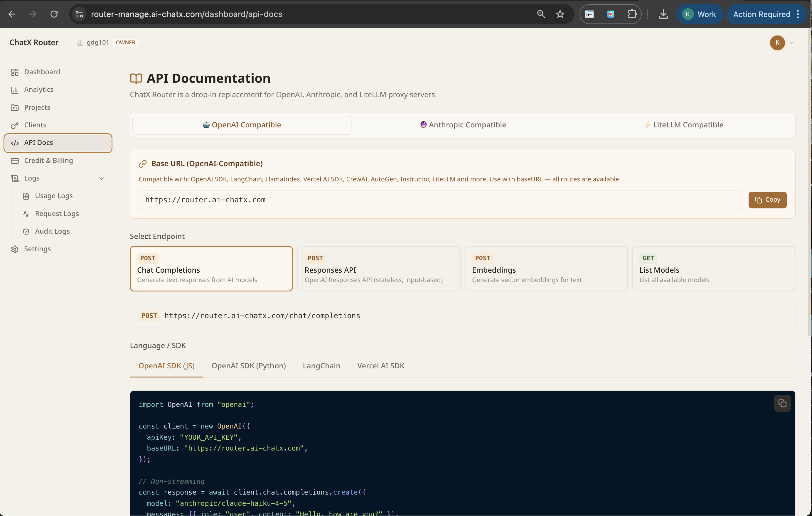Bookmark this page with the star icon

[560, 14]
